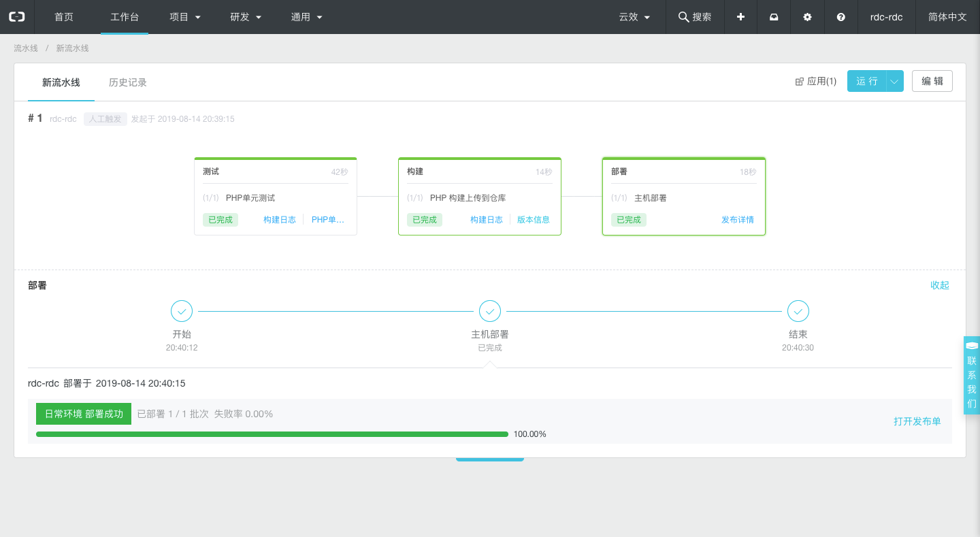Click the 主机部署 task name in 部署 card
This screenshot has width=980, height=537.
[651, 198]
